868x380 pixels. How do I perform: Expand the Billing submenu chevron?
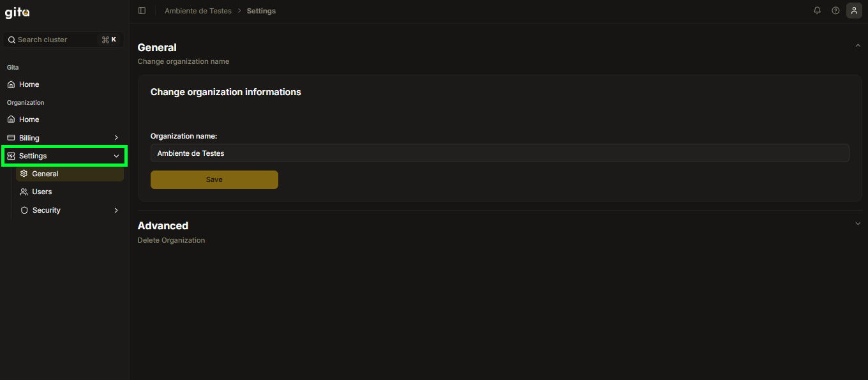tap(116, 138)
